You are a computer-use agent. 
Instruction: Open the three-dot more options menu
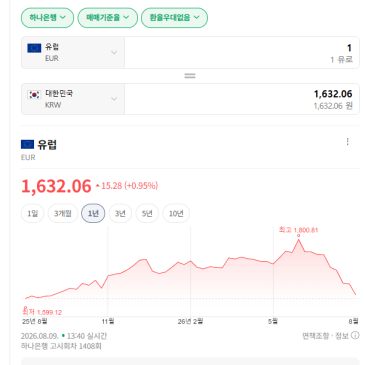click(348, 142)
